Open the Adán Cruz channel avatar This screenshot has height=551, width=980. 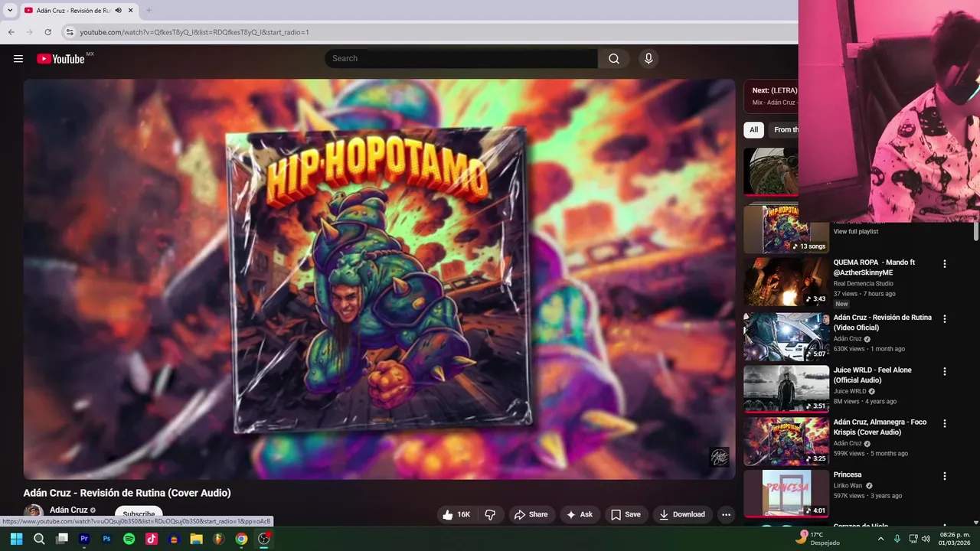tap(33, 513)
